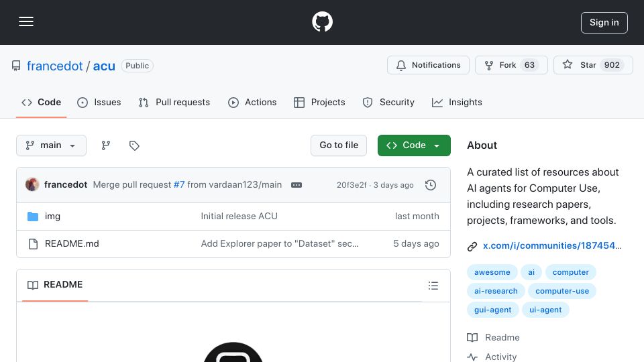644x362 pixels.
Task: Open the Security tab
Action: click(x=388, y=102)
